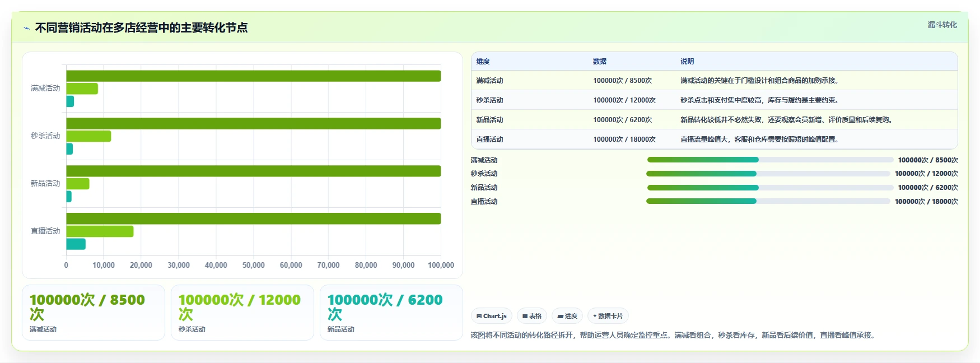Click the 满减活动 teal bar in chart
This screenshot has height=363, width=980.
tap(70, 101)
